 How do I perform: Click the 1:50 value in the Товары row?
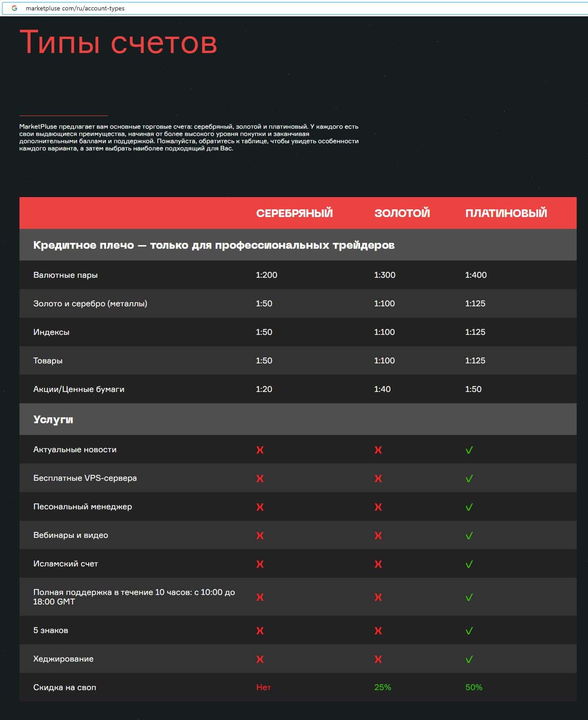click(264, 361)
